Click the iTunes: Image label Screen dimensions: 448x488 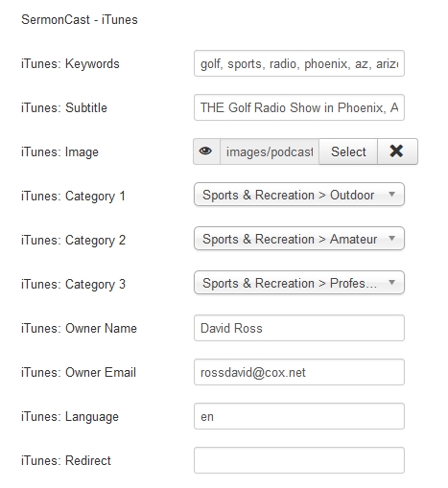[x=59, y=152]
